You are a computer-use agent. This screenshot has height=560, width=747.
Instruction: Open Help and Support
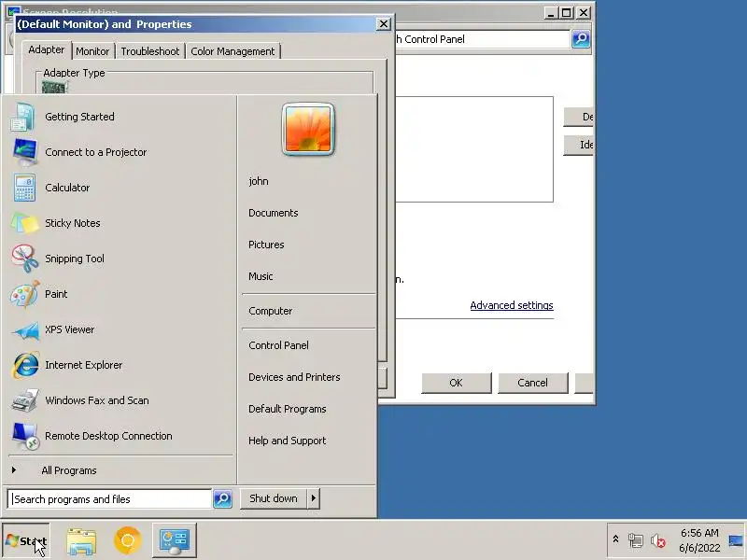pyautogui.click(x=287, y=441)
